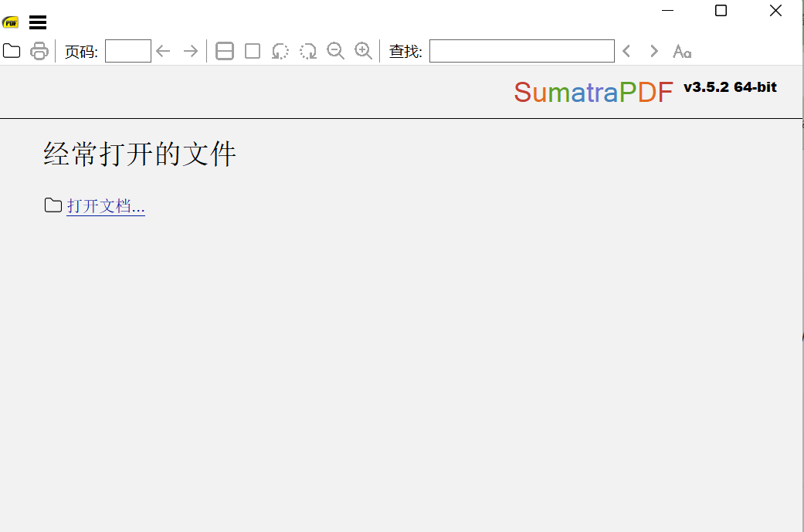The image size is (804, 532).
Task: Click inside the 页码 page number field
Action: pos(127,50)
